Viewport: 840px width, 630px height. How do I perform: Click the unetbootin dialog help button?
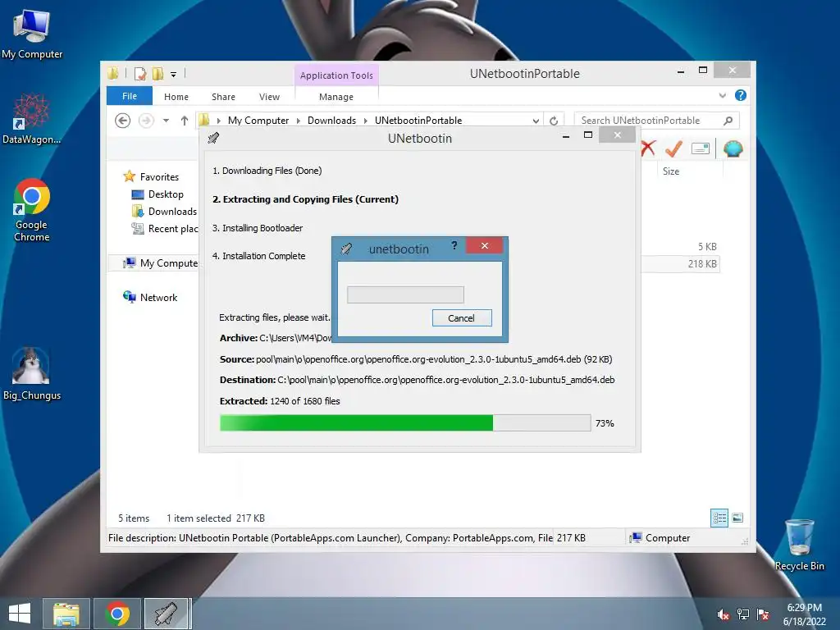point(454,245)
